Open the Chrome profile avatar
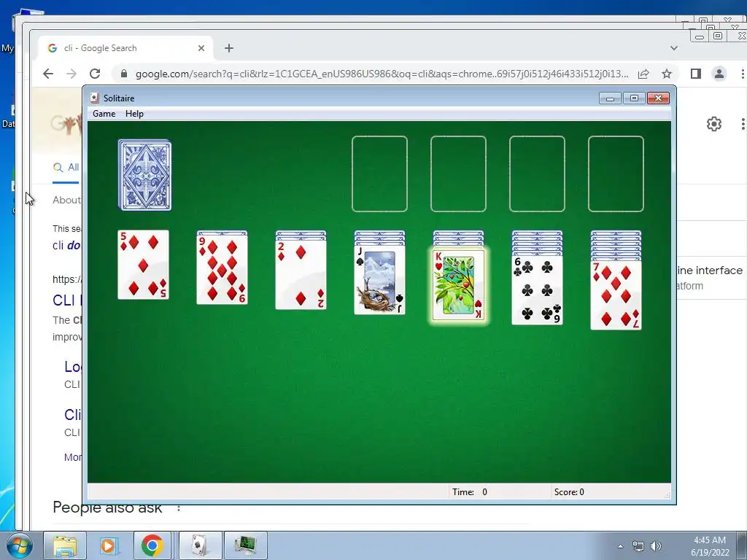The image size is (747, 560). (x=719, y=74)
